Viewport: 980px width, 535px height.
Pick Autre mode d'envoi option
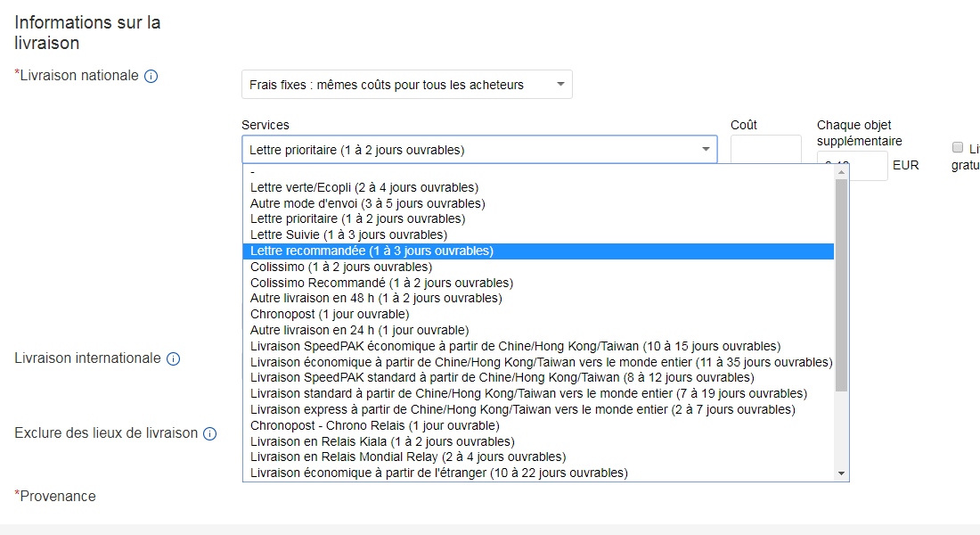point(355,203)
